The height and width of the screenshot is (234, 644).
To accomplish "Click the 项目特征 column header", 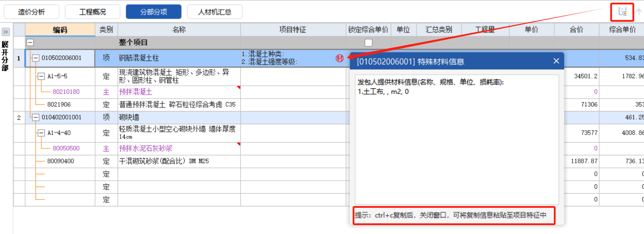I will click(x=293, y=30).
